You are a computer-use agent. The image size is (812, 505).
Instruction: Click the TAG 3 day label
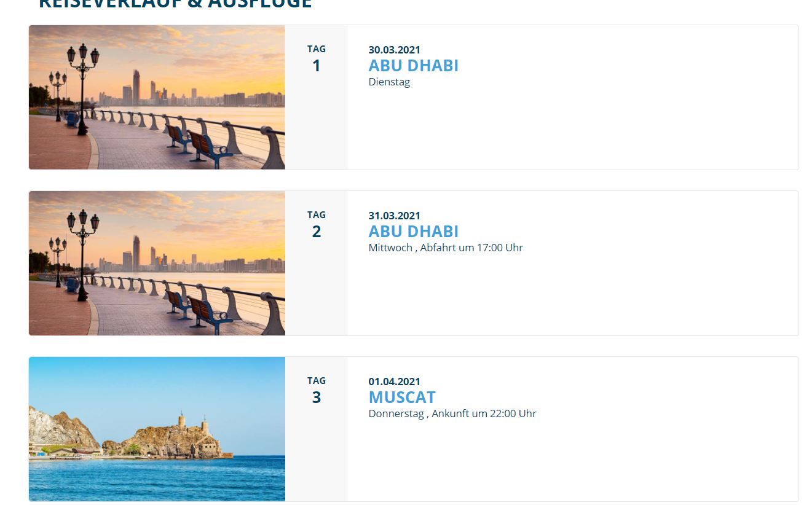[x=317, y=390]
